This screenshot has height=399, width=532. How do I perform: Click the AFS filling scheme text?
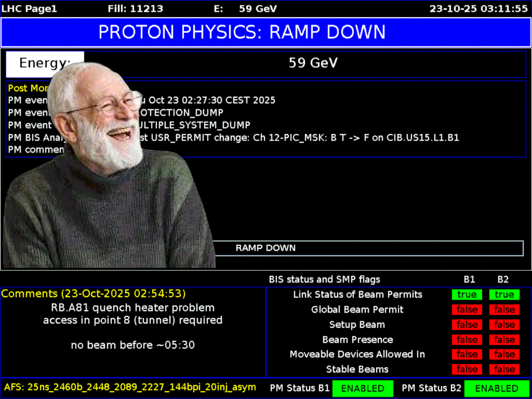tap(130, 387)
